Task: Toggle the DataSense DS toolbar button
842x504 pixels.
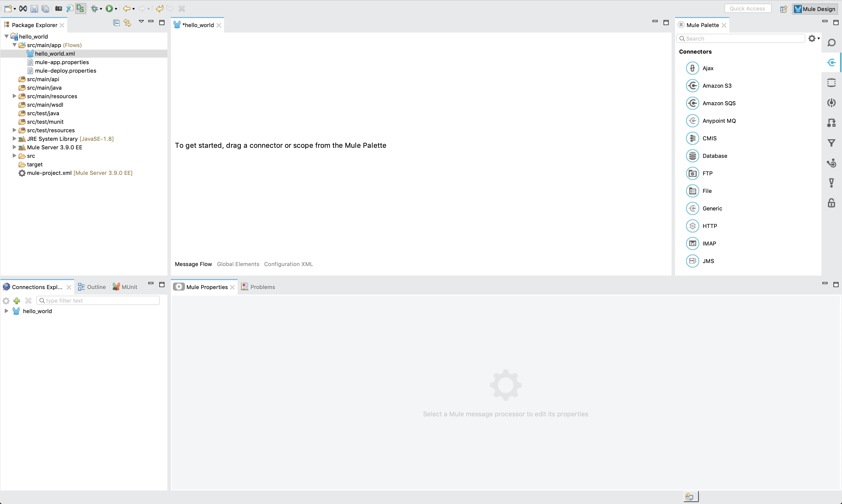Action: tap(80, 9)
